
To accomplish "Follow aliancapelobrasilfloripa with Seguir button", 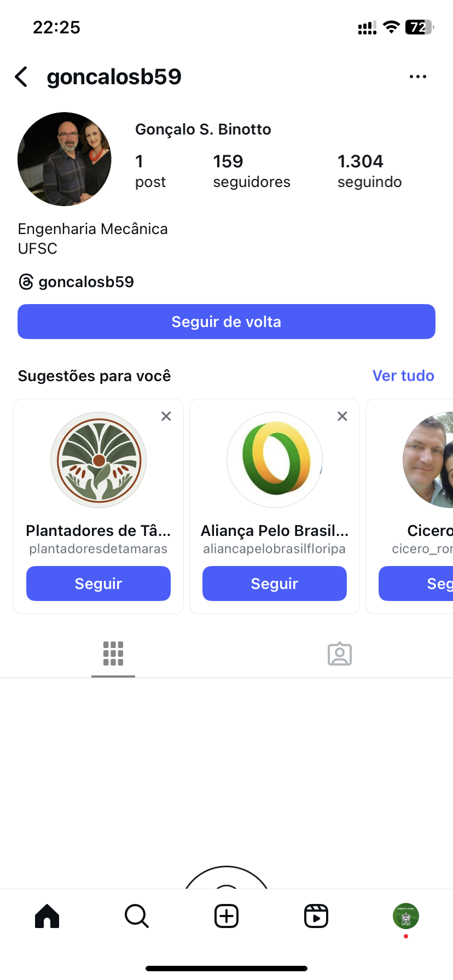I will click(275, 584).
